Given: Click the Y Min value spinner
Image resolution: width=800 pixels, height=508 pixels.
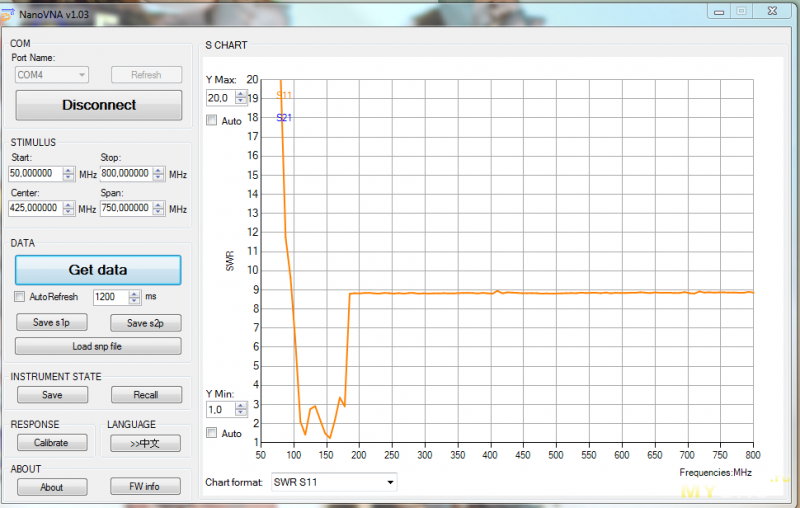Looking at the screenshot, I should (x=241, y=410).
